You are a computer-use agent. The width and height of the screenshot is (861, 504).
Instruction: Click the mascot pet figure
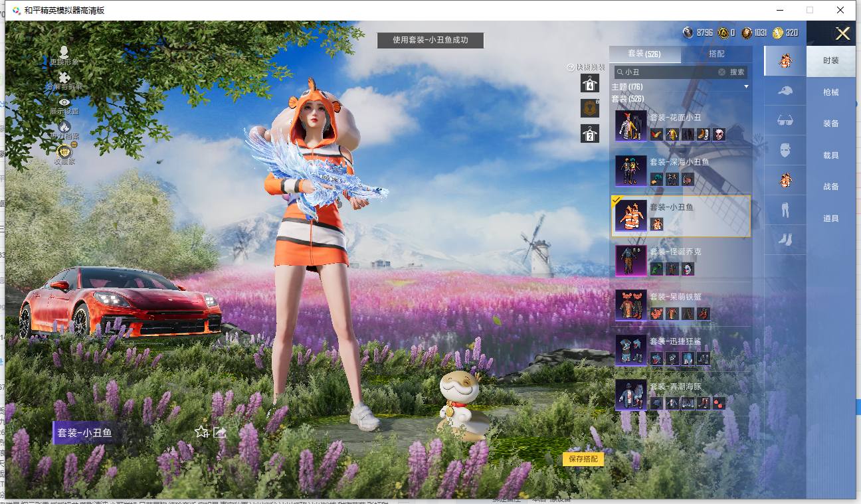point(462,405)
